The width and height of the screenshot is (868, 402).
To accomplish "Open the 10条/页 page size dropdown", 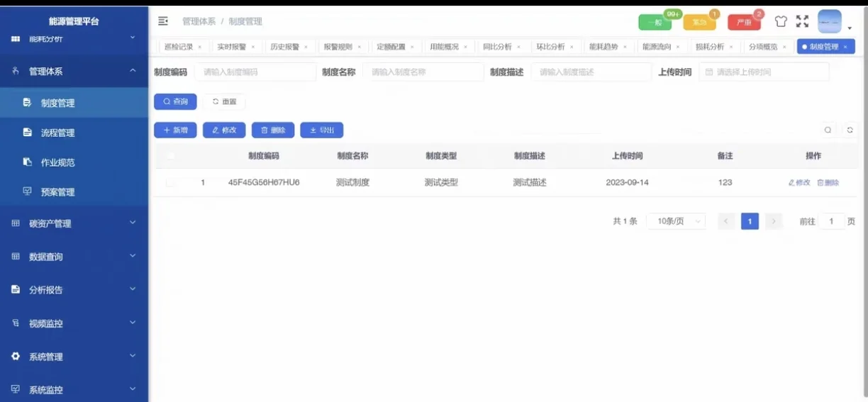I will tap(676, 221).
